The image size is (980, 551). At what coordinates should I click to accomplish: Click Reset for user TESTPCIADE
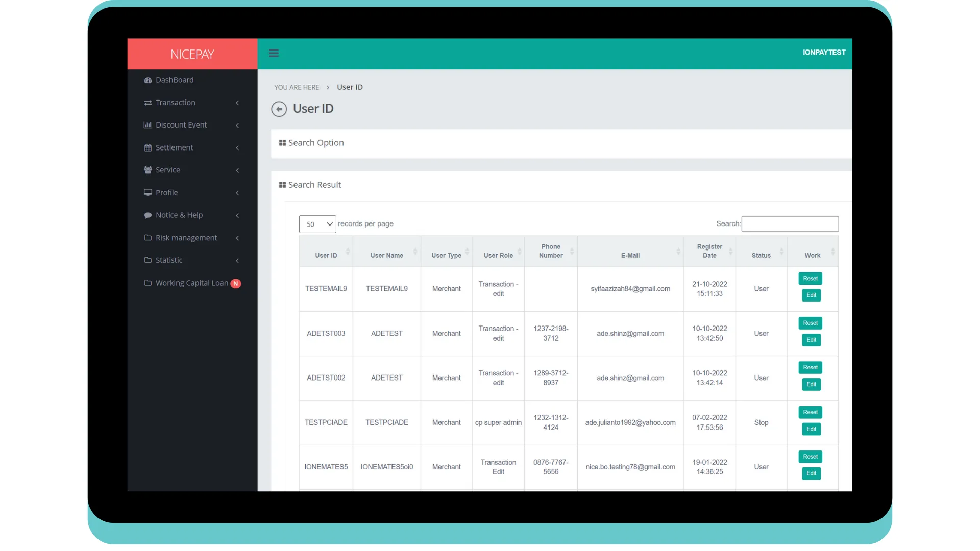tap(810, 413)
